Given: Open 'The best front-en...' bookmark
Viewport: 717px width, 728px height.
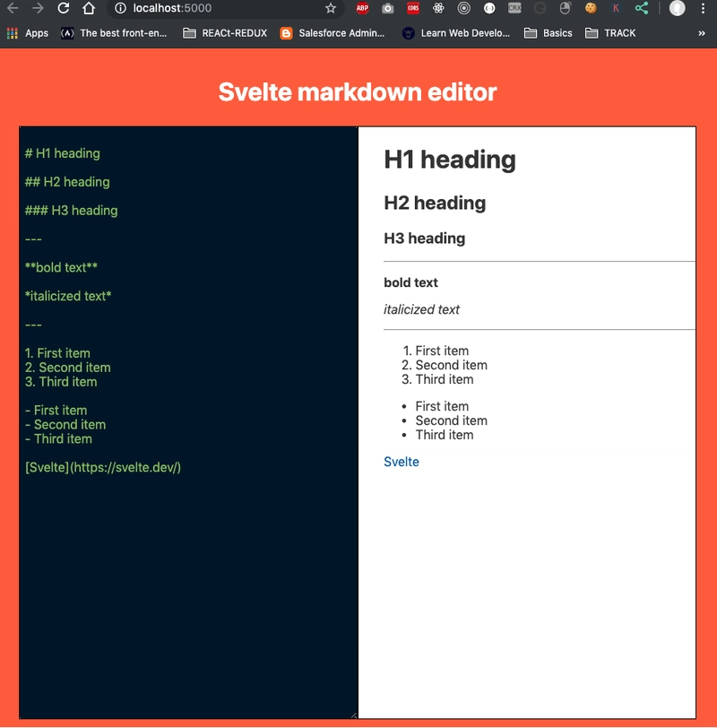Looking at the screenshot, I should [114, 33].
